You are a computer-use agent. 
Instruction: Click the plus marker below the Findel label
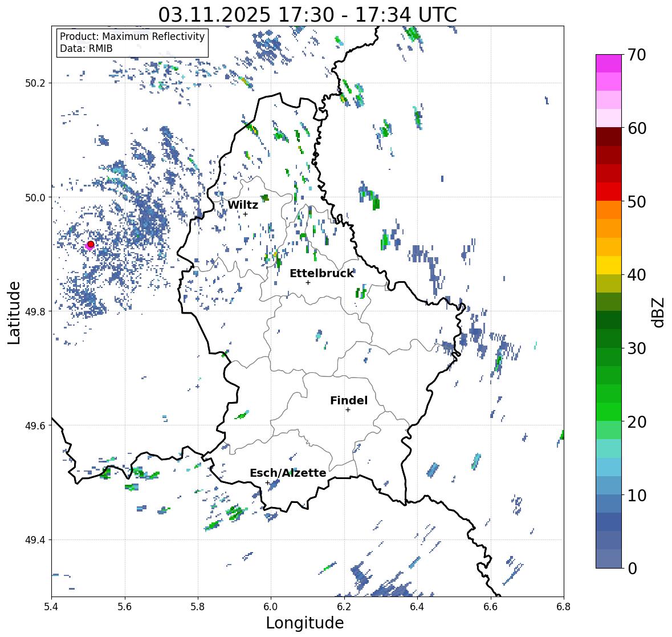click(x=348, y=410)
